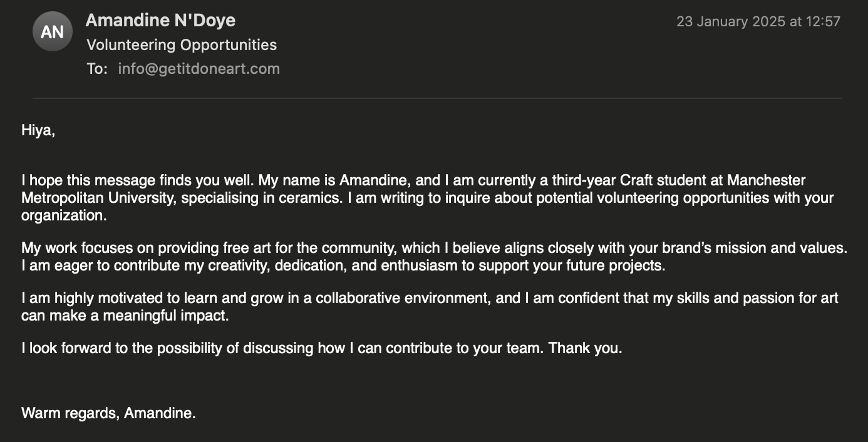Select the Volunteering Opportunities subject line
Screen dimensions: 868x442
coord(182,45)
